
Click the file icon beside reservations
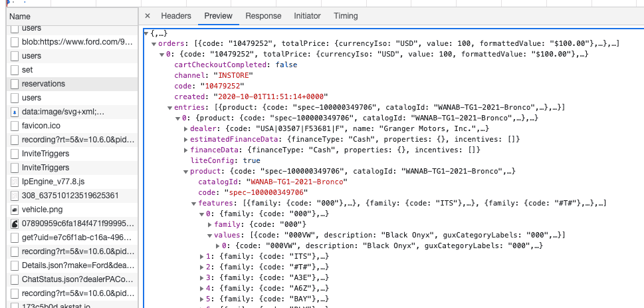(x=15, y=84)
